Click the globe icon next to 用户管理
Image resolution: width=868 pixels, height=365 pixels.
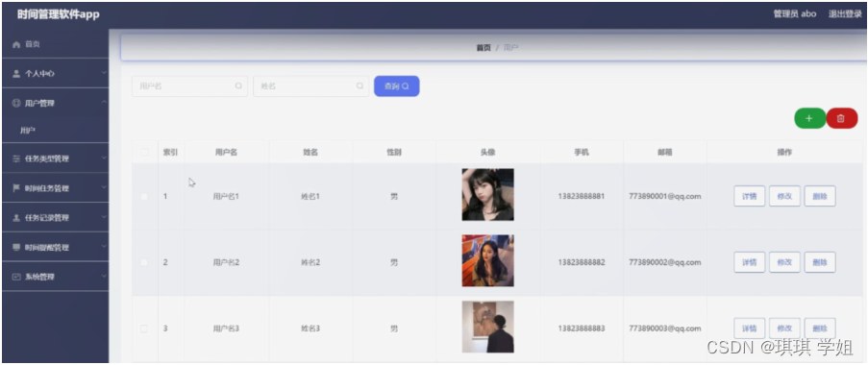tap(16, 103)
